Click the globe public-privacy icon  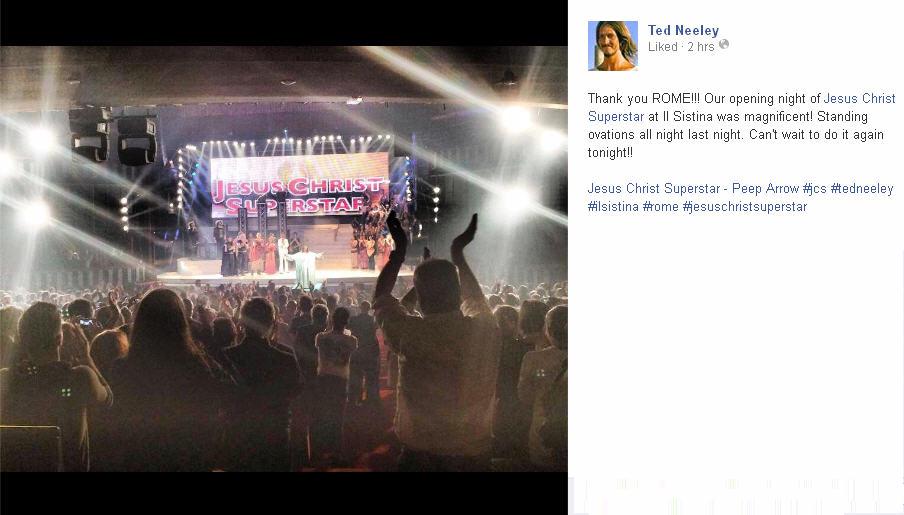[x=724, y=44]
